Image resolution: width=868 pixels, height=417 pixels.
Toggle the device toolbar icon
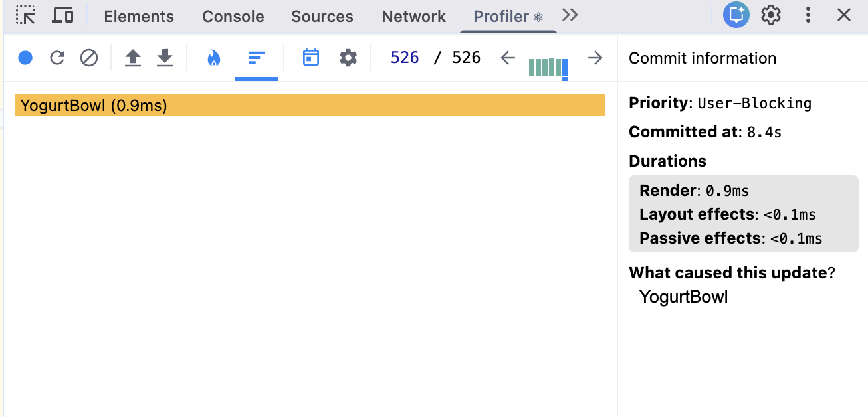tap(62, 15)
